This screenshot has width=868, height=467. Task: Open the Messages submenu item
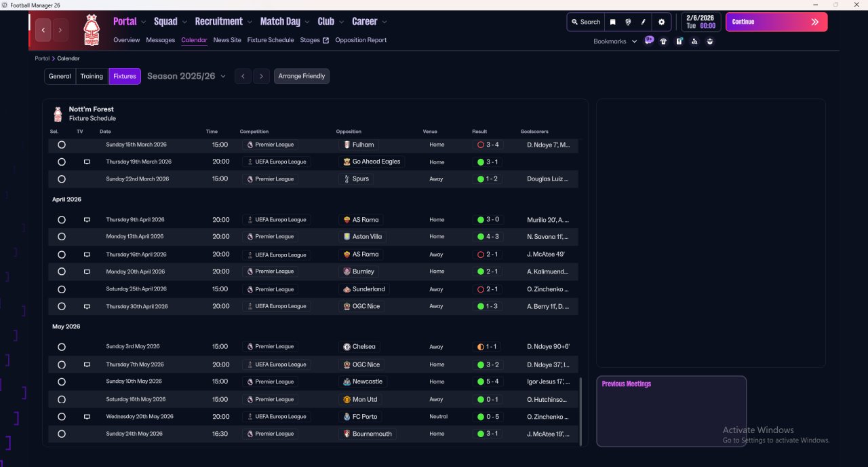click(x=161, y=40)
